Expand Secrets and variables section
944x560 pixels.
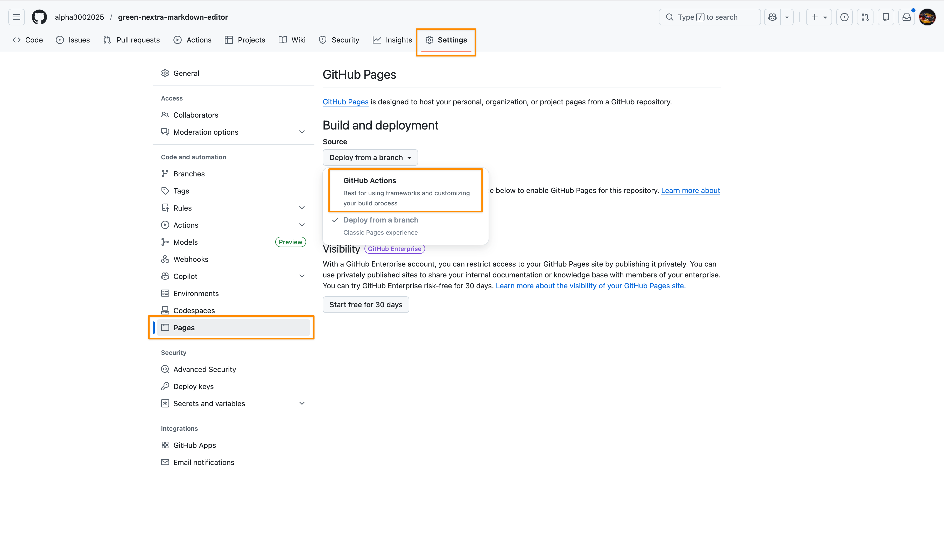pos(302,403)
